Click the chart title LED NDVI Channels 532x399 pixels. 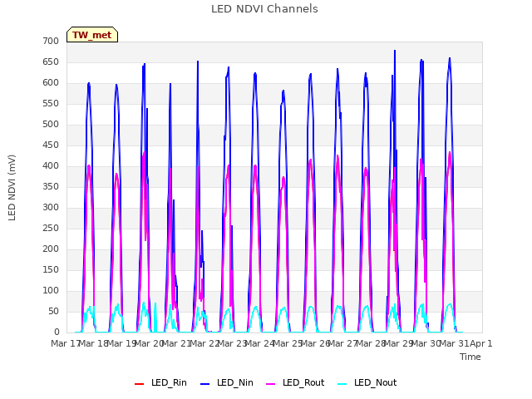click(264, 9)
